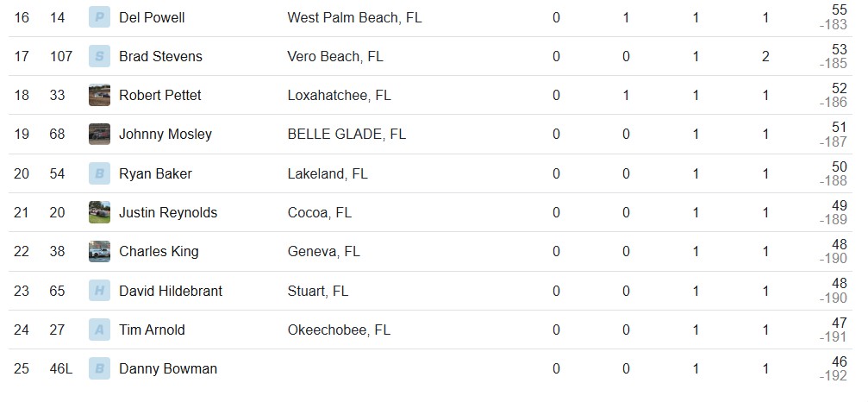Image resolution: width=868 pixels, height=402 pixels.
Task: Open Brad Stevens driver profile link
Action: coord(160,56)
